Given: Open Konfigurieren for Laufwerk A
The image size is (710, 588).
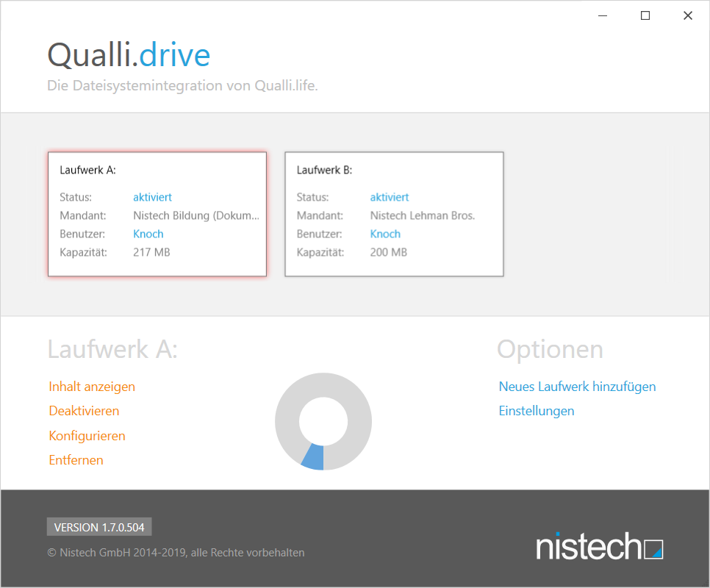Looking at the screenshot, I should coord(87,436).
